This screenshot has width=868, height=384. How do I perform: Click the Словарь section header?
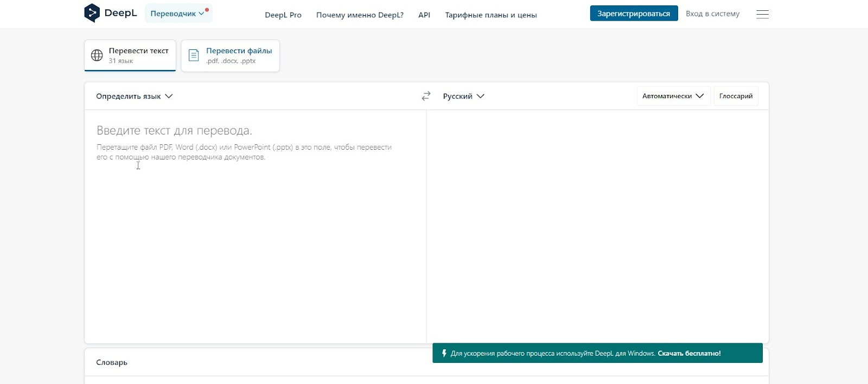(112, 362)
